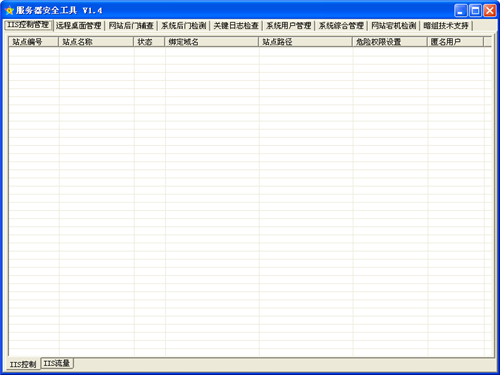
Task: Select the 网站宕机检测 tab
Action: (394, 26)
